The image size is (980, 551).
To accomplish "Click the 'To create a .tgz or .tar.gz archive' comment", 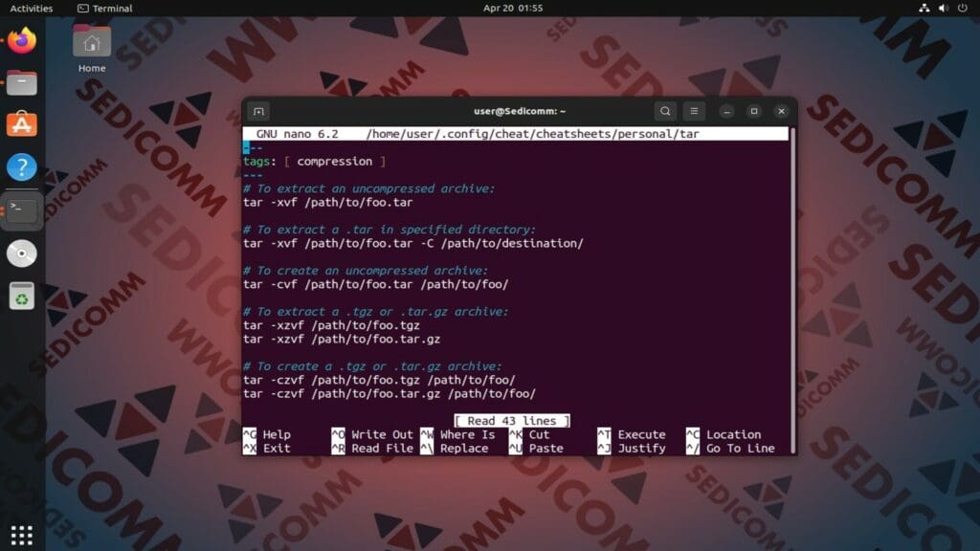I will [x=372, y=366].
